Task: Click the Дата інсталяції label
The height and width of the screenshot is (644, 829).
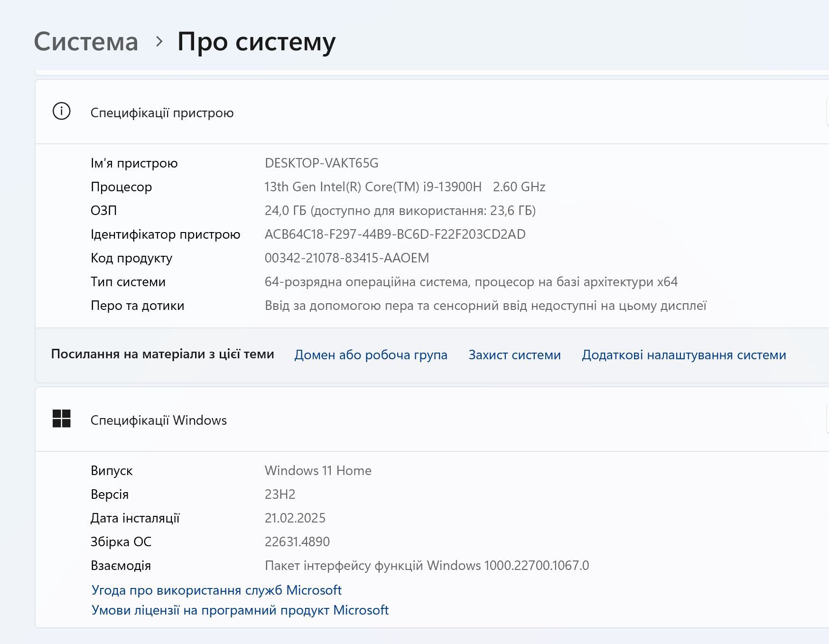Action: tap(135, 518)
